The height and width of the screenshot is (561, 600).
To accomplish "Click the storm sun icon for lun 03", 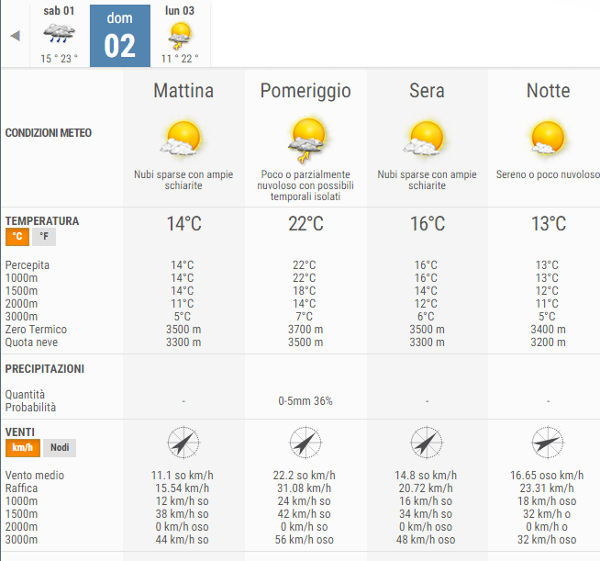I will pyautogui.click(x=180, y=35).
